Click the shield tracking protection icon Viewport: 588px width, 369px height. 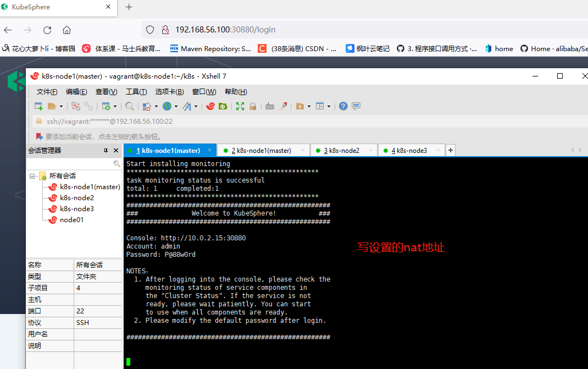point(150,30)
